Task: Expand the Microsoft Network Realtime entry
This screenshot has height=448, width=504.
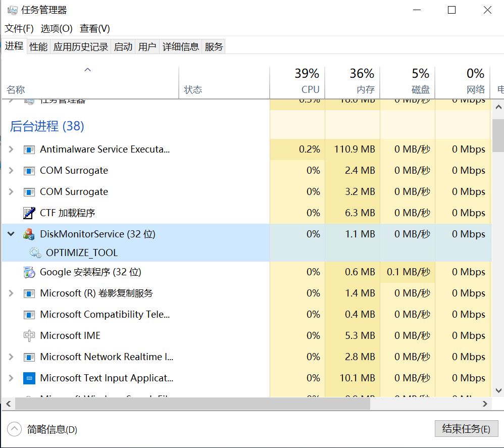Action: click(x=11, y=357)
